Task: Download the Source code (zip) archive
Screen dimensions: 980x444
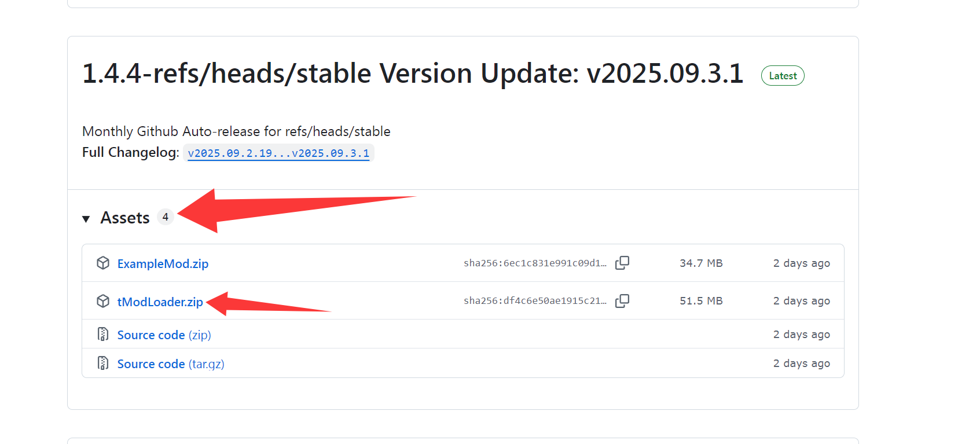Action: click(x=164, y=335)
